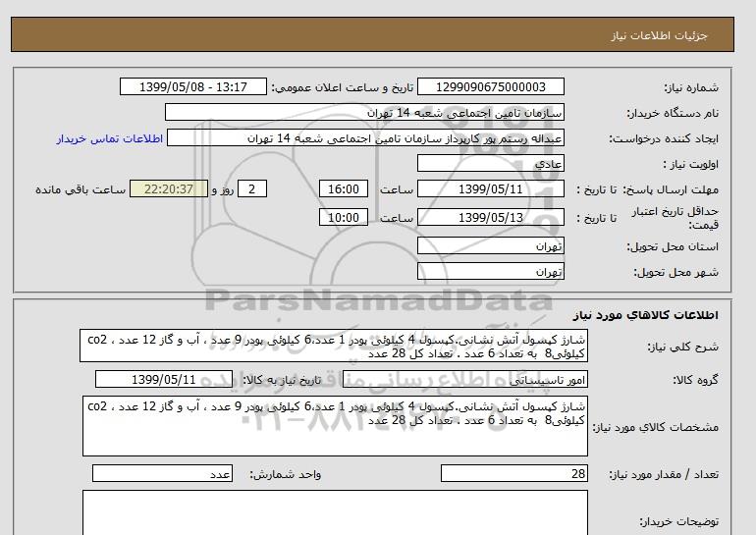
Task: Click the label شماره نیاز
Action: [x=691, y=87]
